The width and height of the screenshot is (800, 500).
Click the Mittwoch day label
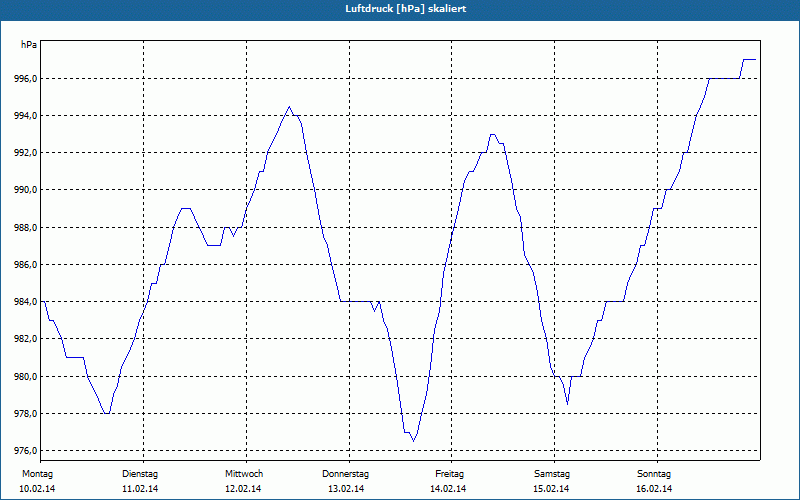244,474
